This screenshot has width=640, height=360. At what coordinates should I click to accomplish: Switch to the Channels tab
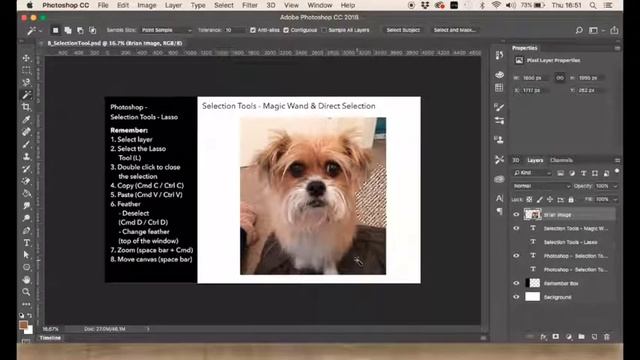coord(561,160)
